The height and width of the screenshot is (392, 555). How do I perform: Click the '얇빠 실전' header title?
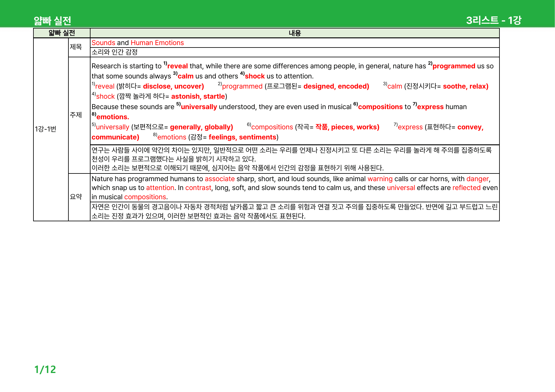tap(52, 21)
